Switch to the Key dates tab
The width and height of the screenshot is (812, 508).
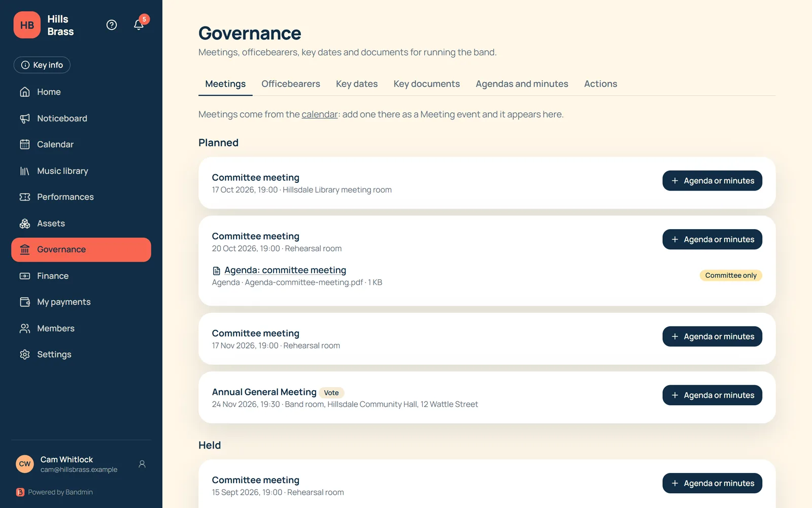click(357, 84)
